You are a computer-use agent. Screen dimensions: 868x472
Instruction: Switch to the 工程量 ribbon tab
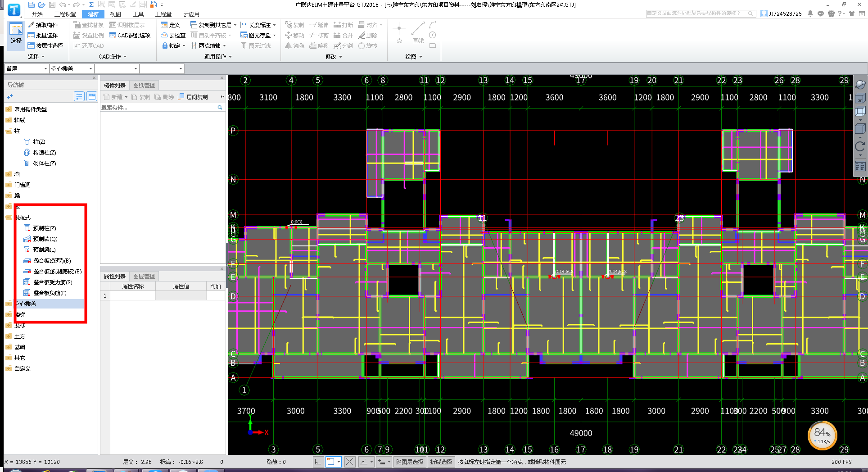point(163,14)
